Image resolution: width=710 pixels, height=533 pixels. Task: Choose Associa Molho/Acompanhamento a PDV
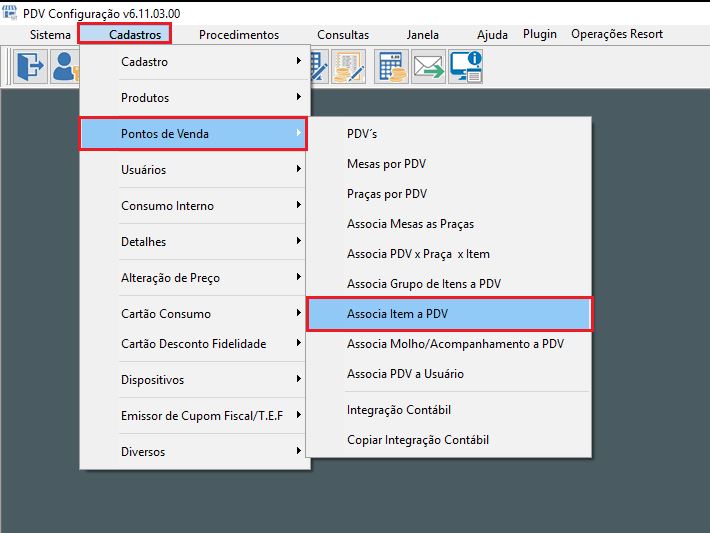(449, 344)
